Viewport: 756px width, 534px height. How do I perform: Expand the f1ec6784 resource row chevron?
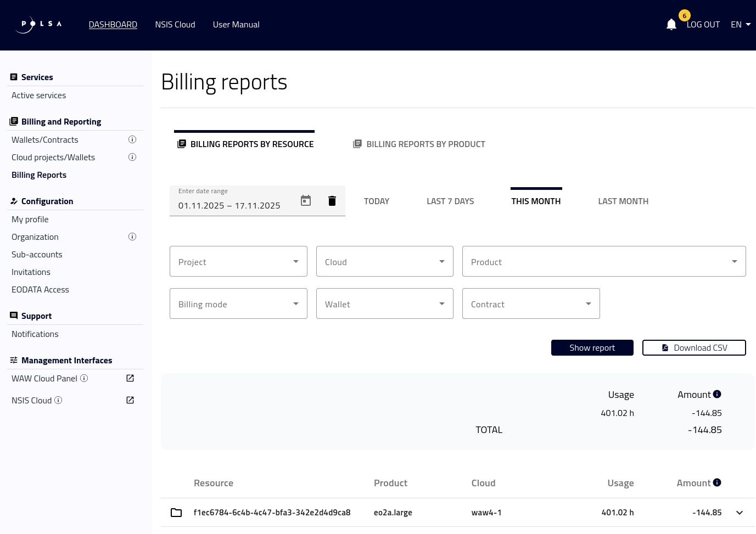(x=740, y=513)
